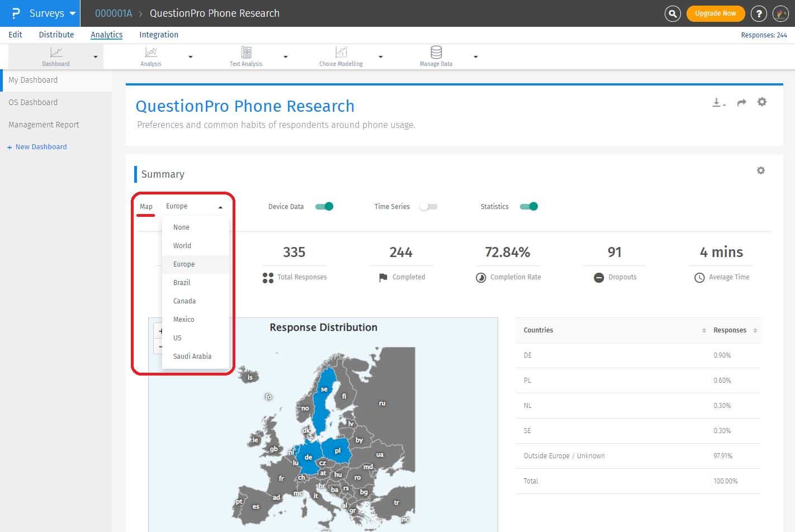Screen dimensions: 795x532
Task: Click the download icon on dashboard title
Action: click(x=717, y=102)
